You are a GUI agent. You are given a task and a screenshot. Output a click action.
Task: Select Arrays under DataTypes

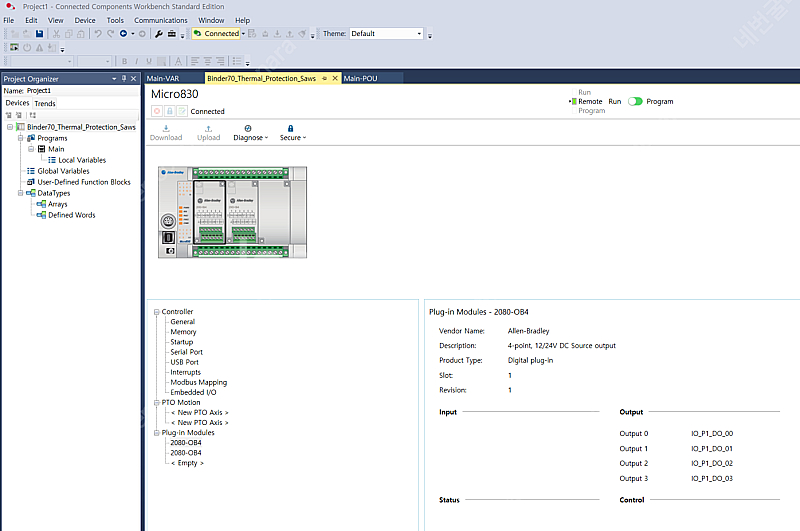[x=57, y=204]
